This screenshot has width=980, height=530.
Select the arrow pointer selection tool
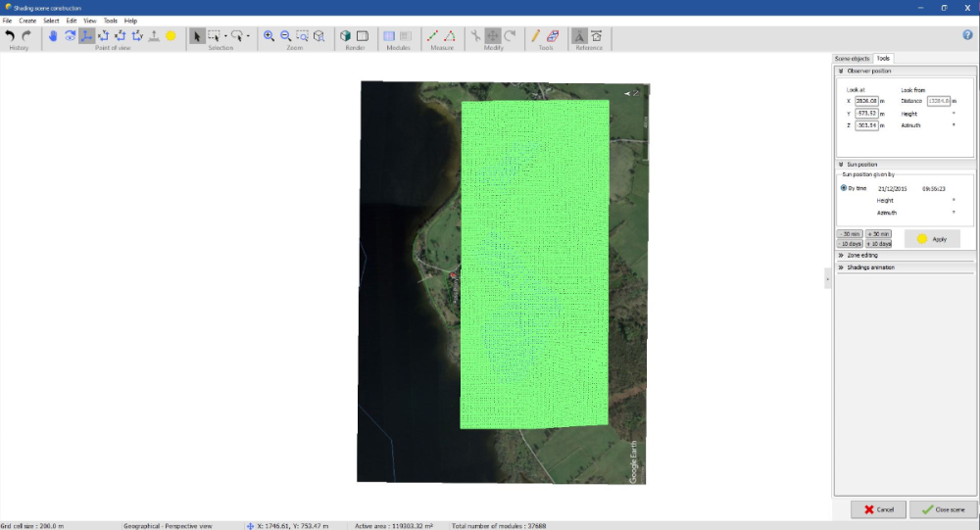tap(196, 35)
